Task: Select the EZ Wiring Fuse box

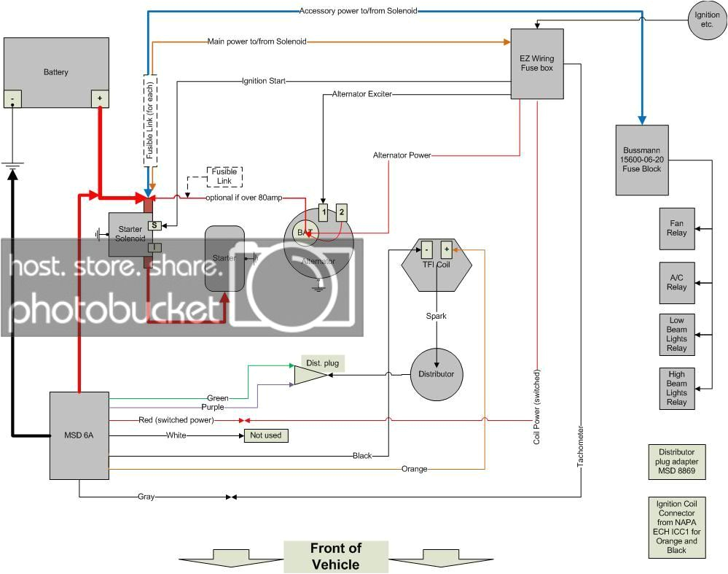Action: tap(537, 63)
